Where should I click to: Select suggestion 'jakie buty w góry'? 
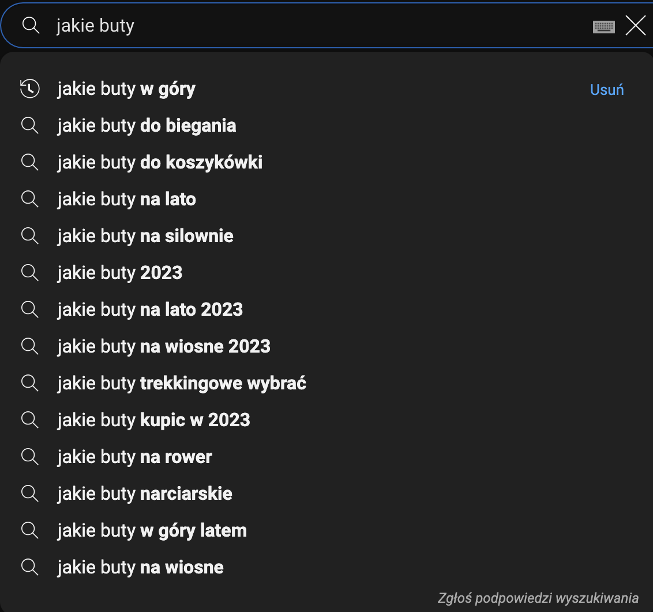pyautogui.click(x=126, y=89)
